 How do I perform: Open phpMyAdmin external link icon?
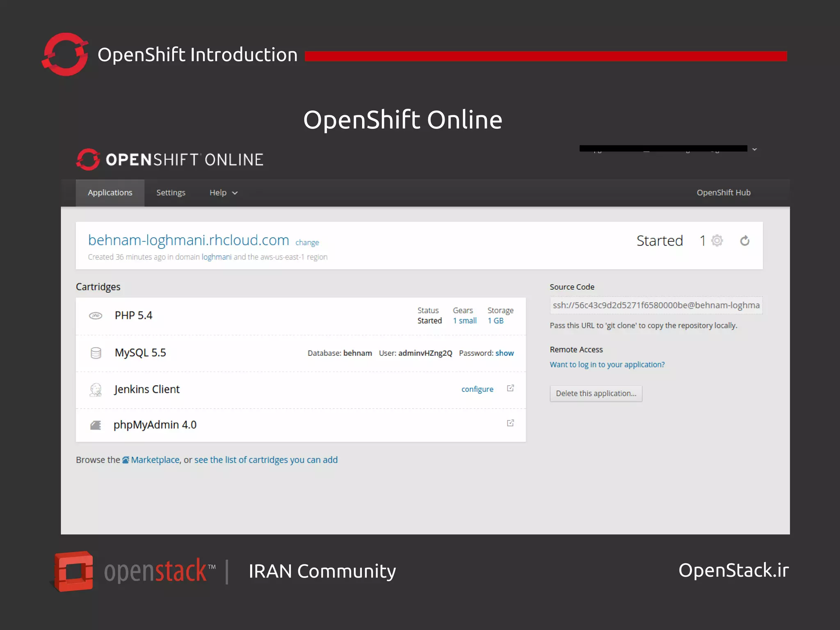click(511, 423)
